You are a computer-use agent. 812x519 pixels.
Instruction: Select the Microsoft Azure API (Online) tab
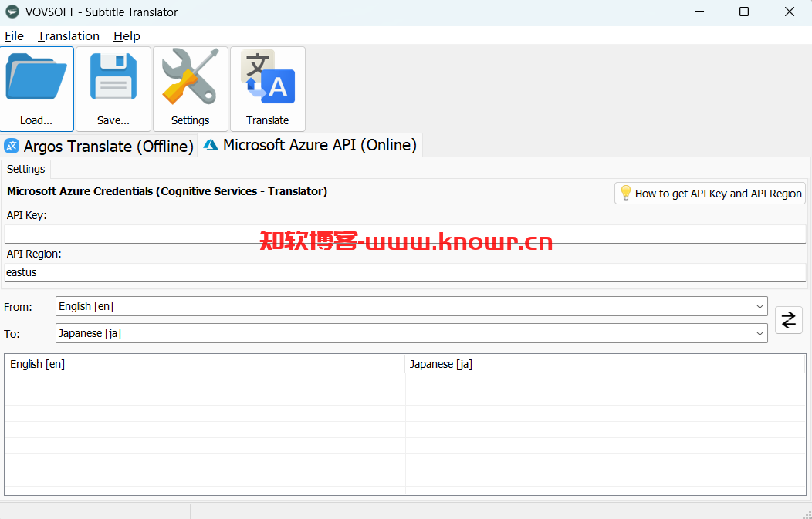[x=310, y=145]
